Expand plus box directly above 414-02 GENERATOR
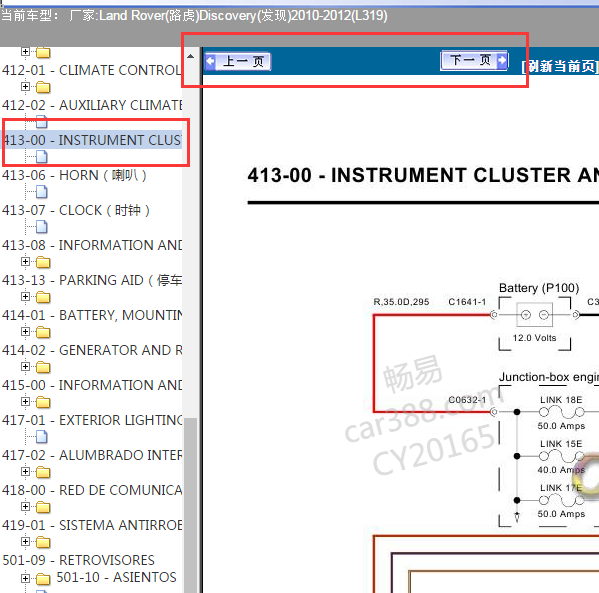Viewport: 599px width, 593px height. (25, 332)
